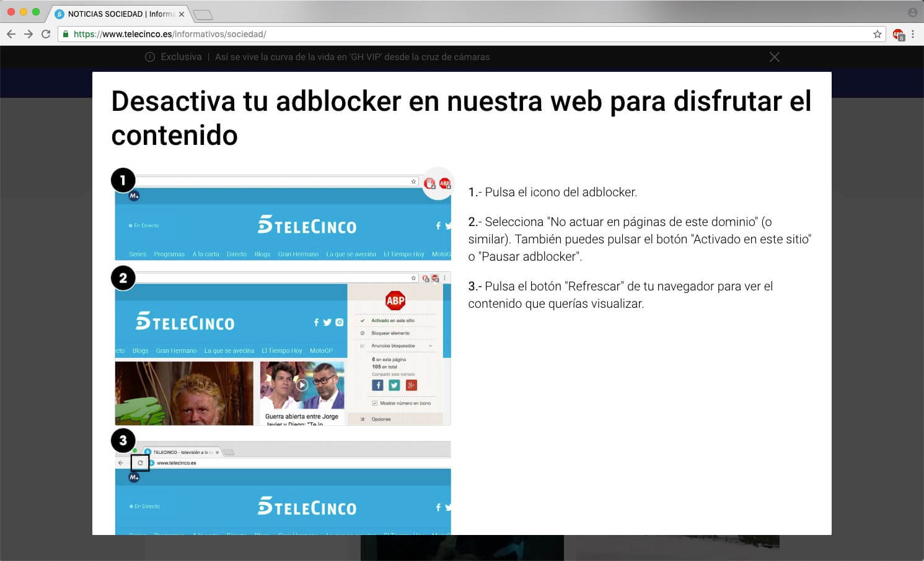
Task: Click the step 1 Telecinco illustration
Action: (x=283, y=224)
